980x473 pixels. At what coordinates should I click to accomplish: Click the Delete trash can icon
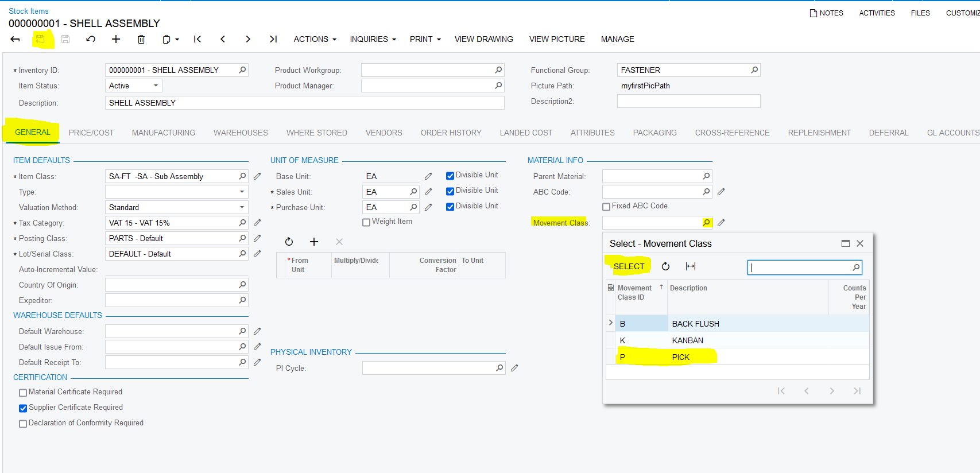[141, 39]
